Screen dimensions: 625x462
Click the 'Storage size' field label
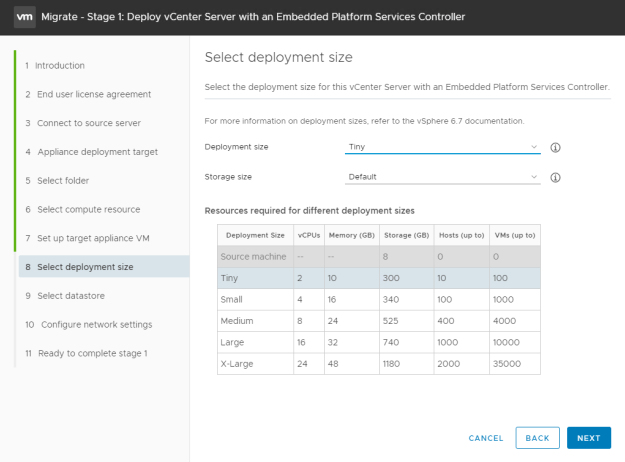coord(228,177)
